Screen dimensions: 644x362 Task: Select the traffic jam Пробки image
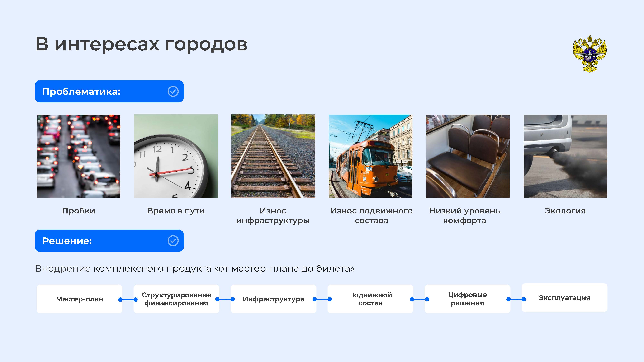click(79, 156)
